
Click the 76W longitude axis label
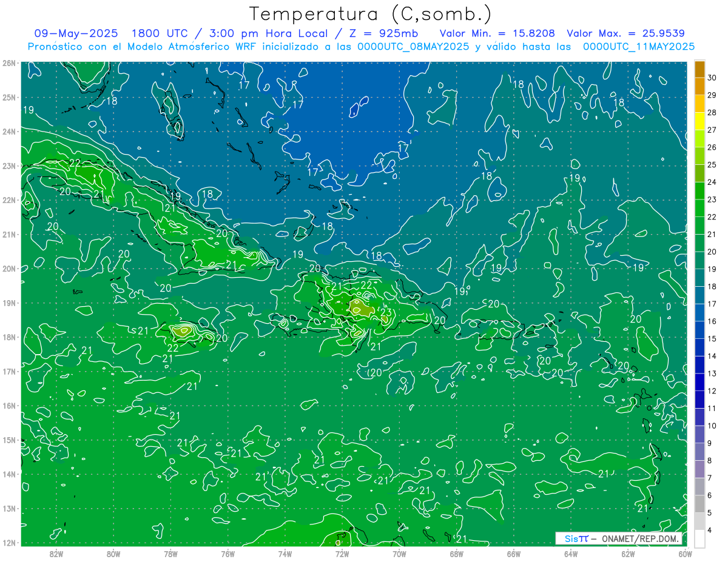(227, 554)
